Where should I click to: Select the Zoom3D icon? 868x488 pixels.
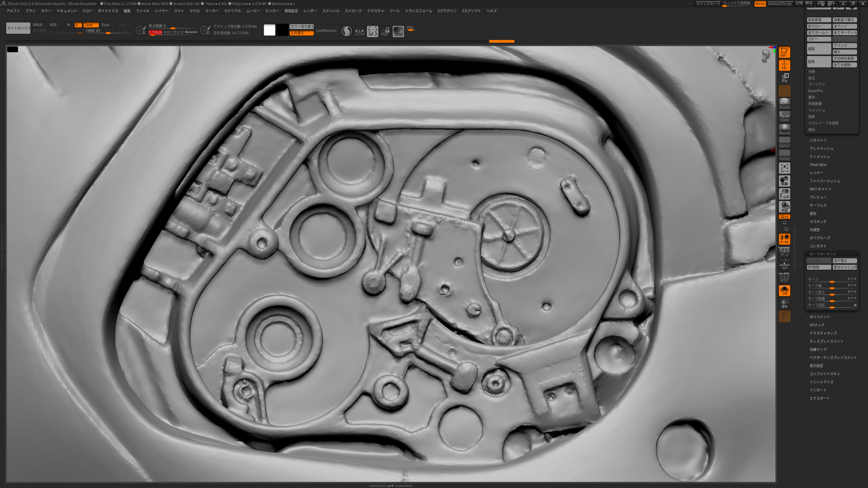(x=784, y=194)
